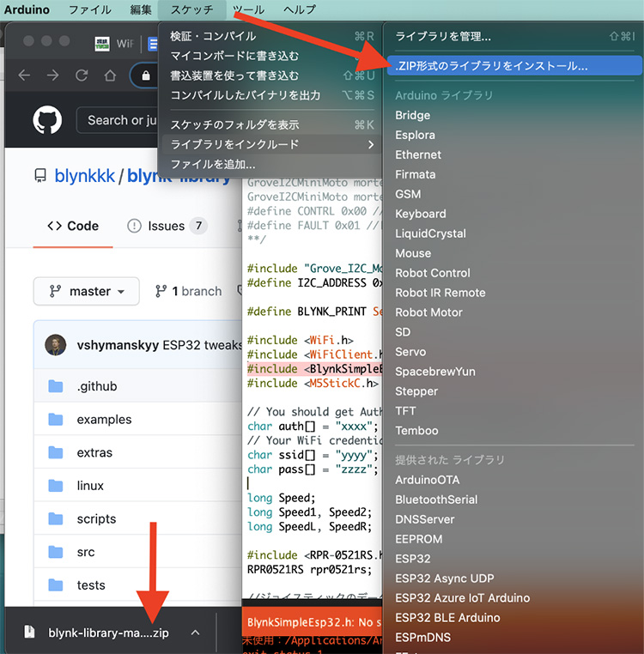Open the 1 branch link
This screenshot has width=644, height=654.
tap(189, 291)
